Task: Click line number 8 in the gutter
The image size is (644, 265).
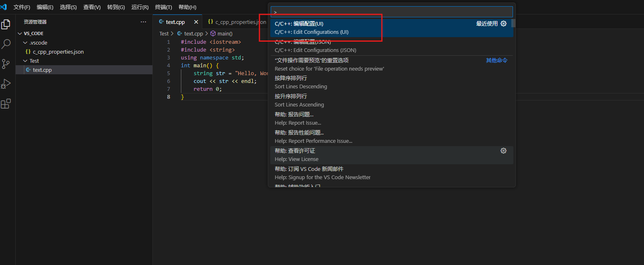Action: pos(169,97)
